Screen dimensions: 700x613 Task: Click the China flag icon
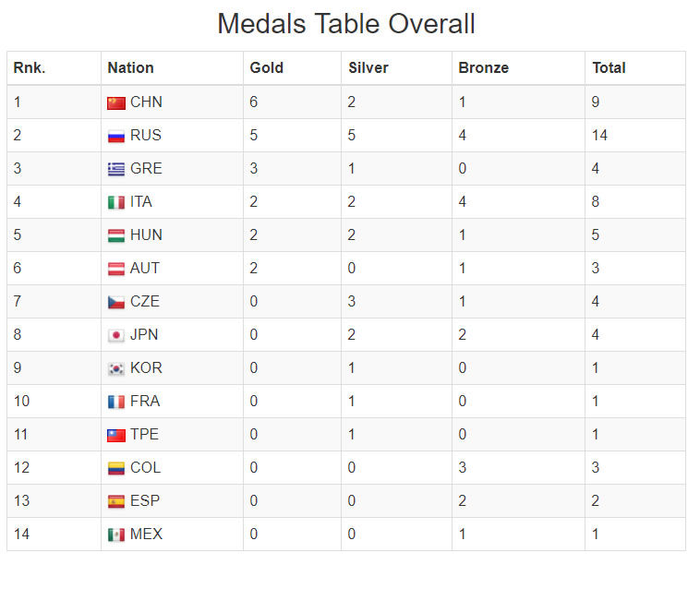click(x=116, y=103)
